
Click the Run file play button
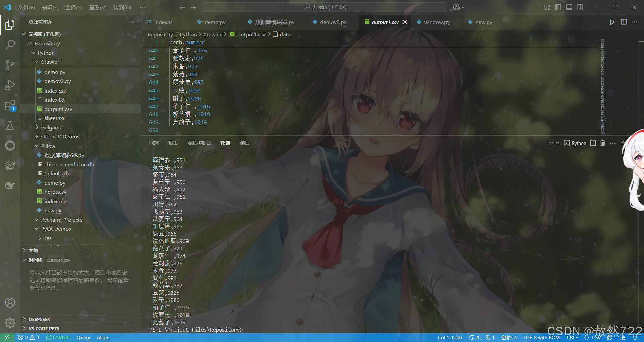pos(612,22)
